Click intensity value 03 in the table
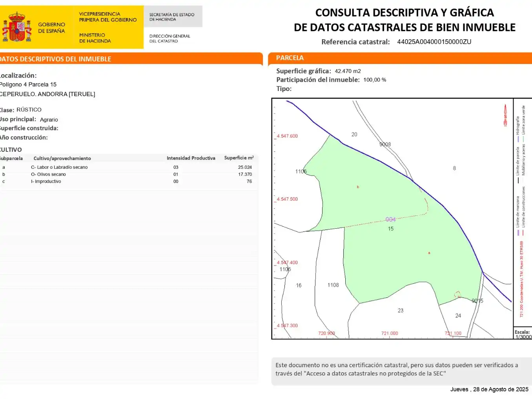This screenshot has width=532, height=399. click(x=176, y=167)
